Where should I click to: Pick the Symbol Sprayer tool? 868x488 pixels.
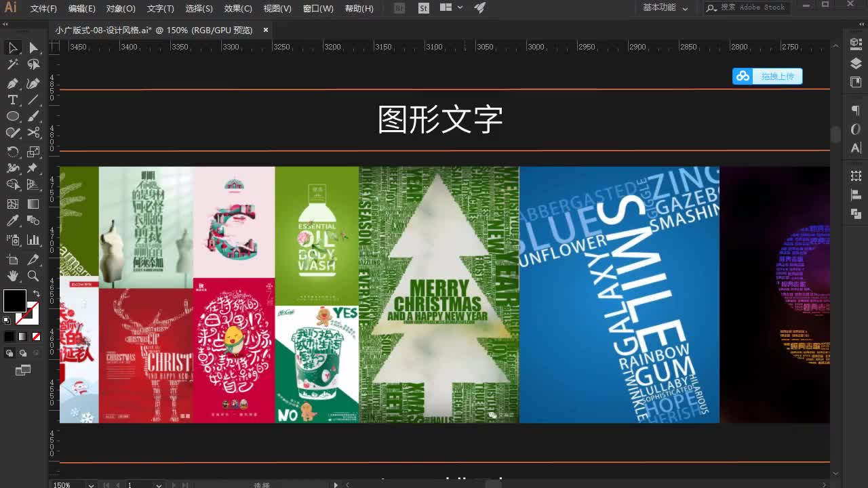[x=13, y=240]
